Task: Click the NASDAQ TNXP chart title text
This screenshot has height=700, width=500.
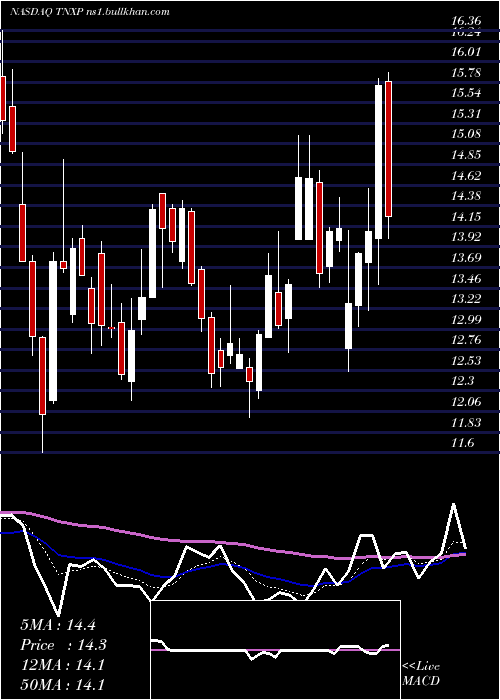Action: tap(90, 12)
